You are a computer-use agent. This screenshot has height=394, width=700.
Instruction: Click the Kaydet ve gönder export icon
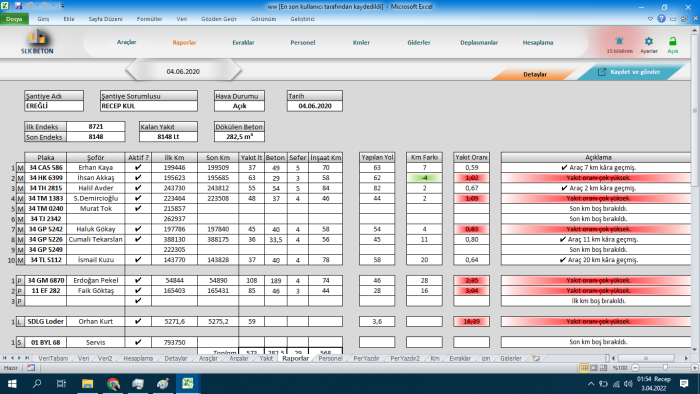tap(602, 72)
